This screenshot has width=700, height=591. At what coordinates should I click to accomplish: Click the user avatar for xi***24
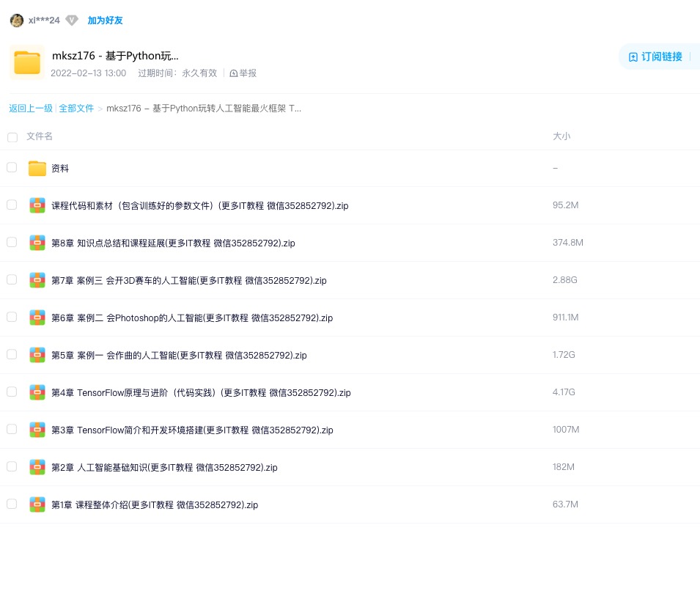pyautogui.click(x=17, y=21)
